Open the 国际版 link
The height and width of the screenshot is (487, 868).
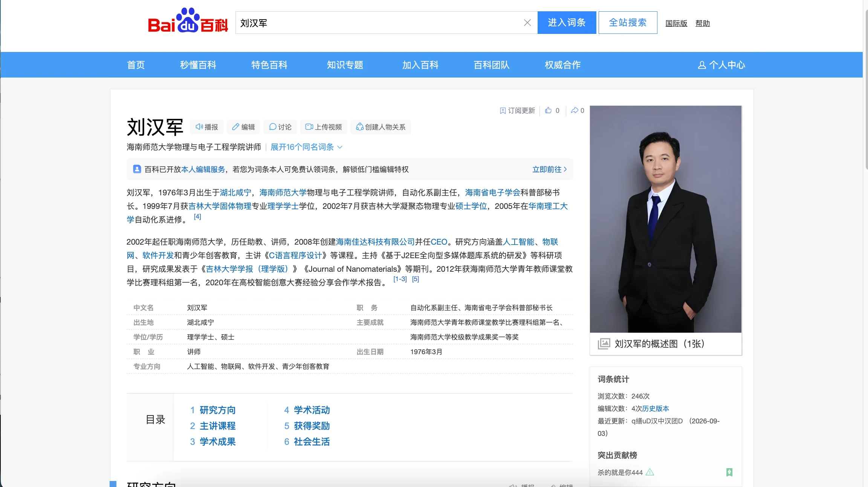point(676,23)
